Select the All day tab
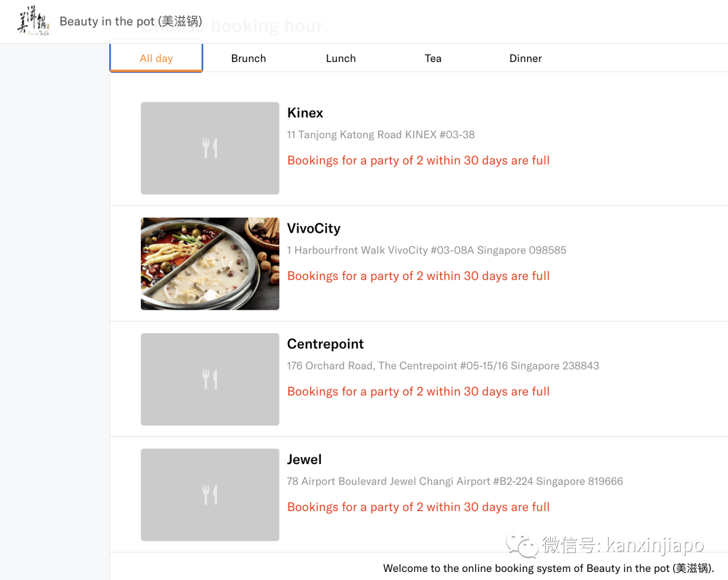This screenshot has width=728, height=580. pos(156,59)
